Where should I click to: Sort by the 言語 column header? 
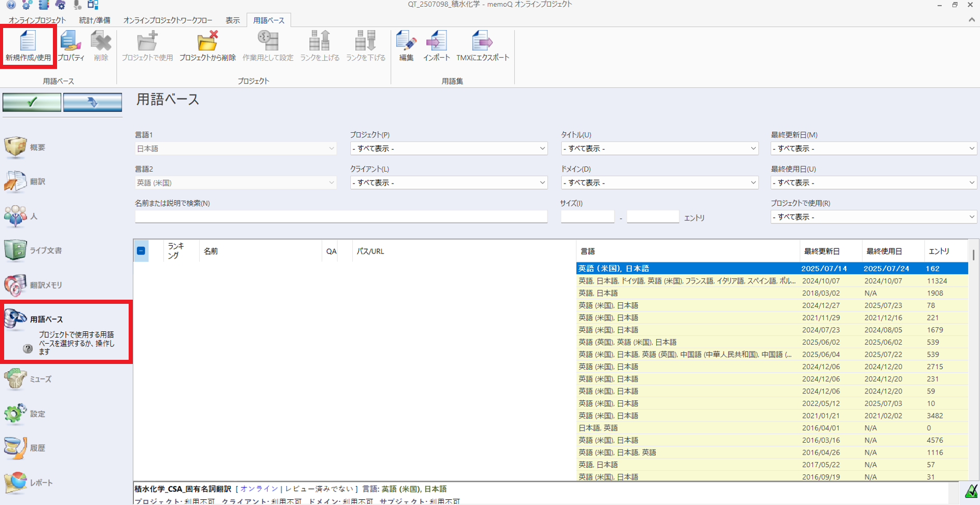[x=688, y=251]
